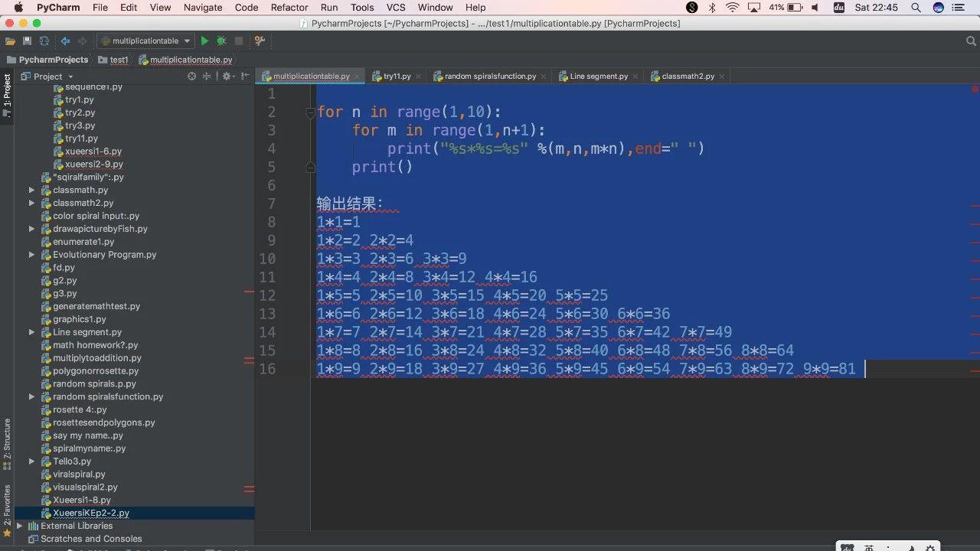
Task: Click the Save All floppy icon
Action: click(28, 41)
